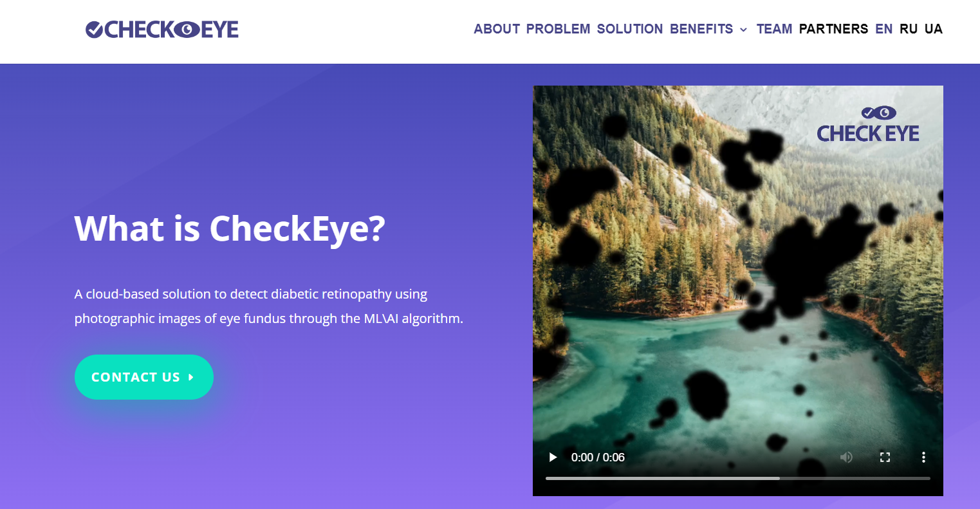Screen dimensions: 980x509
Task: Open the Benefits menu
Action: [x=701, y=29]
